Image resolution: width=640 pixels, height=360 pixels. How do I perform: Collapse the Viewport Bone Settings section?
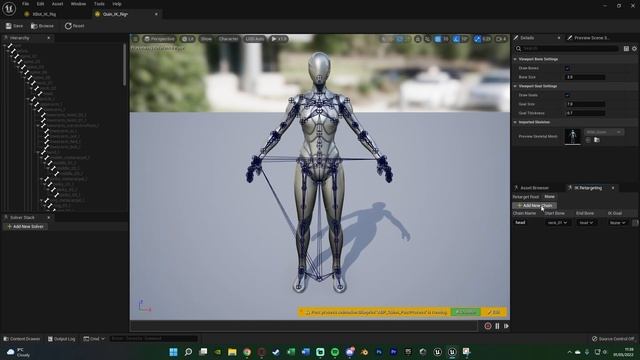(x=516, y=59)
